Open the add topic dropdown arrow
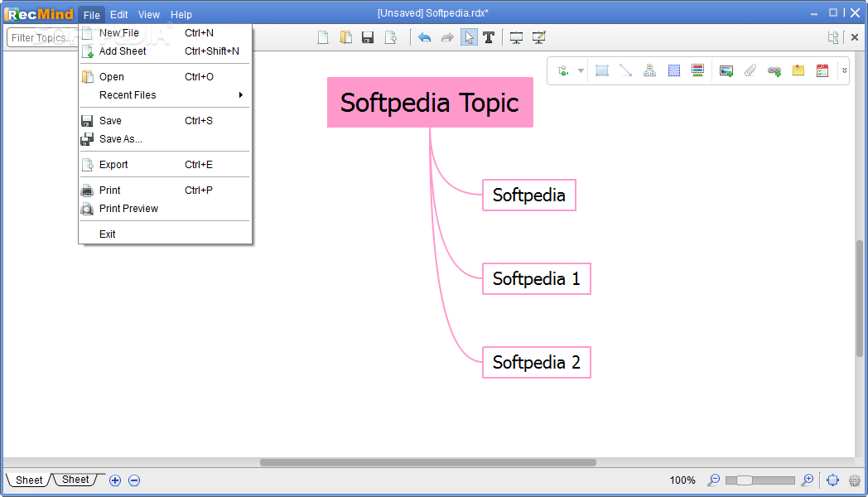 coord(581,71)
